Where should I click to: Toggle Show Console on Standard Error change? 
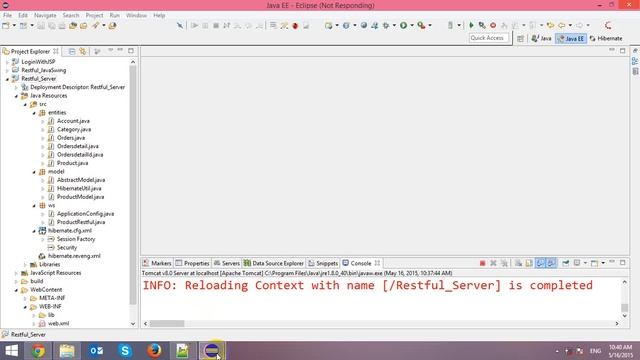pos(551,263)
